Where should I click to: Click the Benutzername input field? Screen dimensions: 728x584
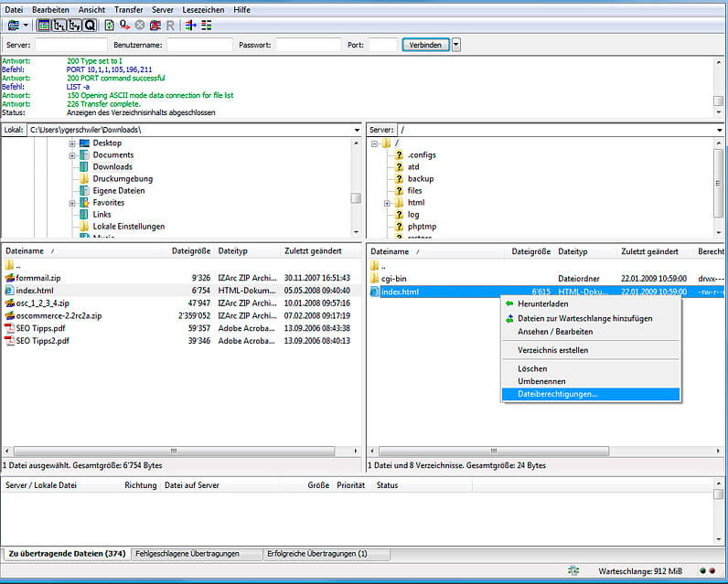tap(199, 44)
